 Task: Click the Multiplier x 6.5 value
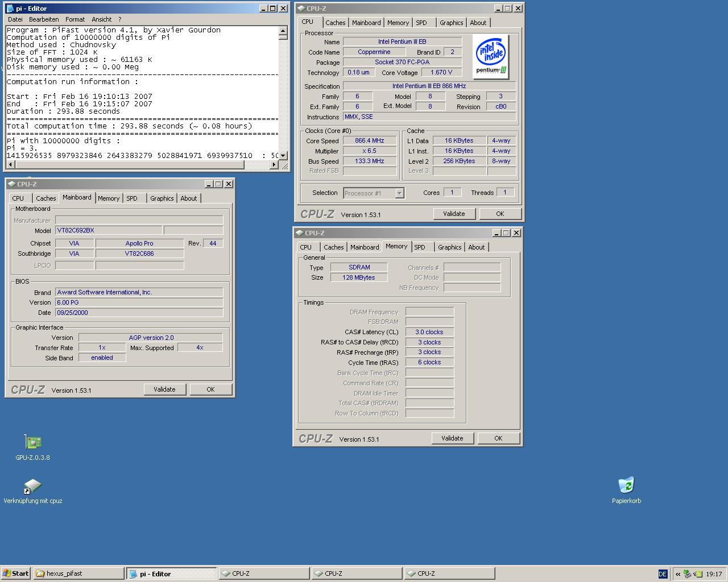[370, 151]
